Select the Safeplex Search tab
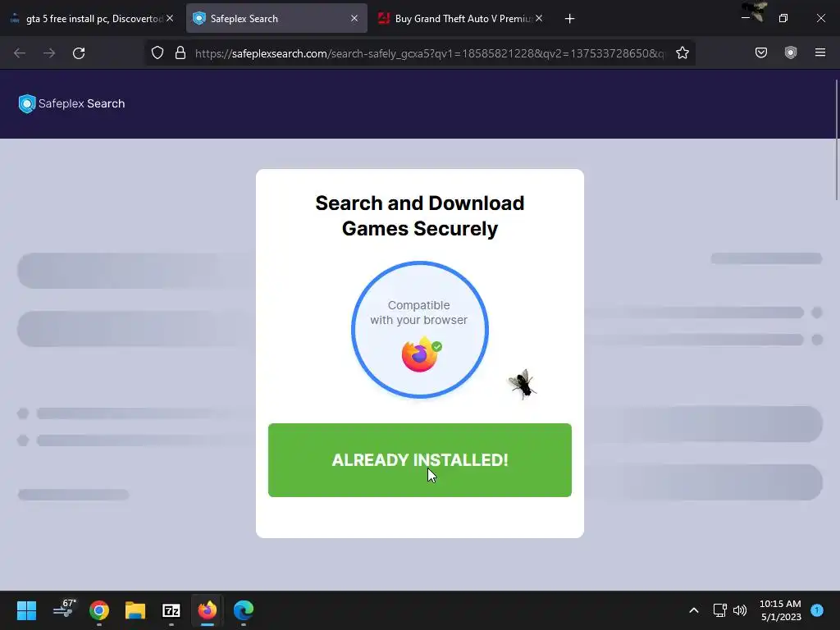The height and width of the screenshot is (630, 840). [276, 19]
